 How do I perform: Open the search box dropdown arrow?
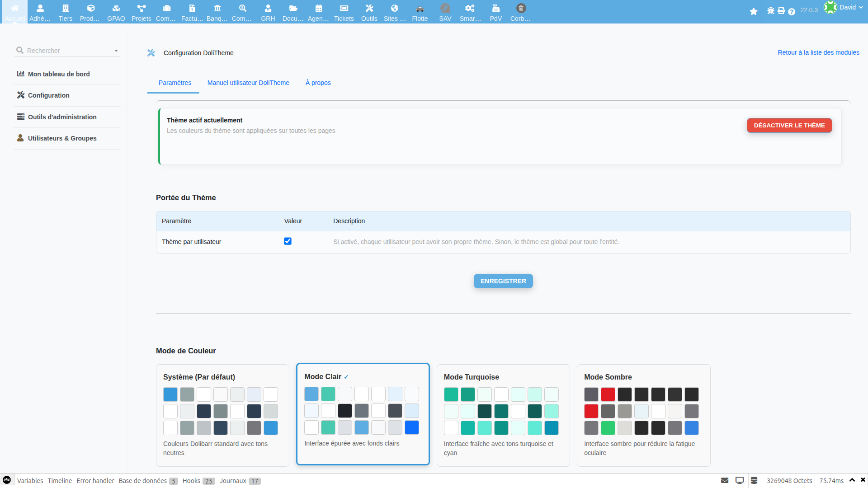pyautogui.click(x=116, y=51)
